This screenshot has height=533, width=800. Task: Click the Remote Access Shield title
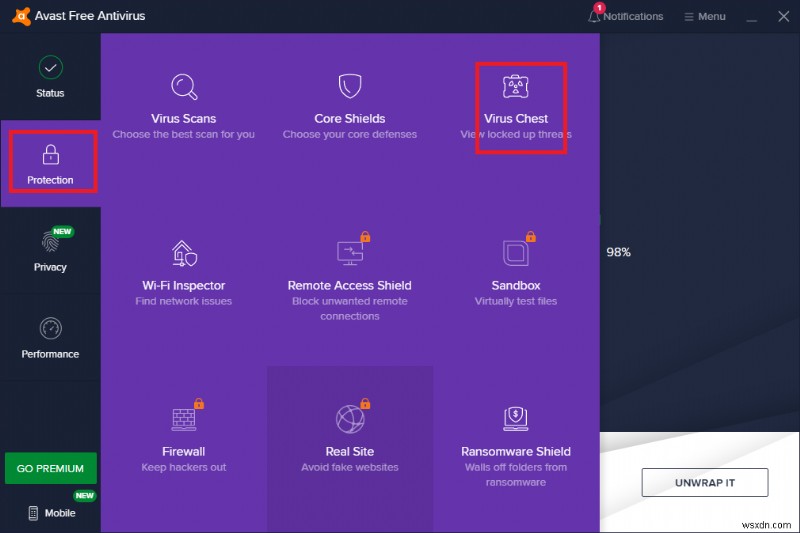tap(350, 286)
